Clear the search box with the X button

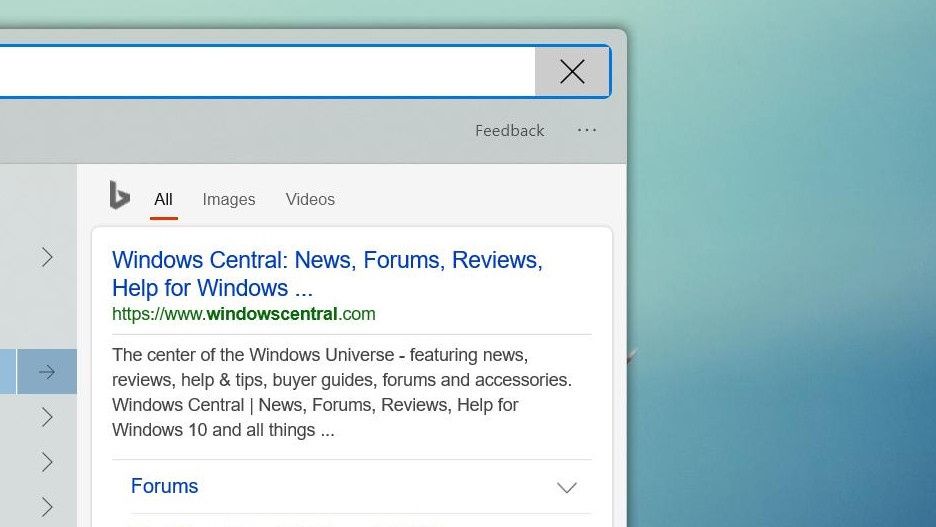(572, 72)
